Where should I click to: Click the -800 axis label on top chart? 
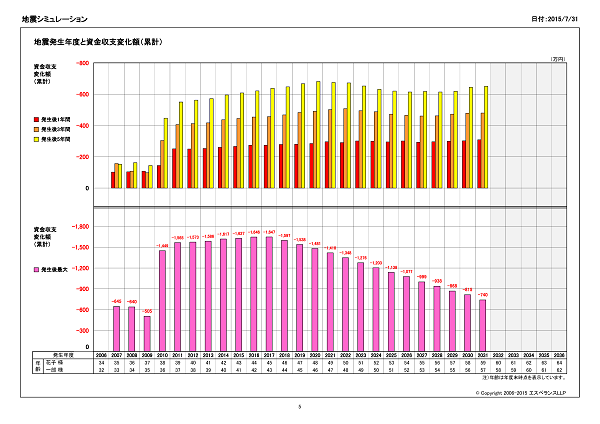click(x=83, y=63)
